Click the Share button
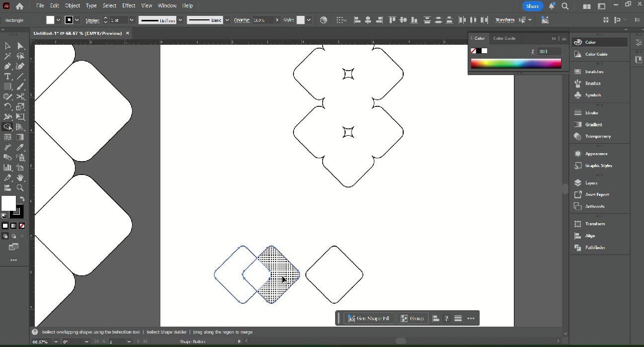 click(532, 6)
